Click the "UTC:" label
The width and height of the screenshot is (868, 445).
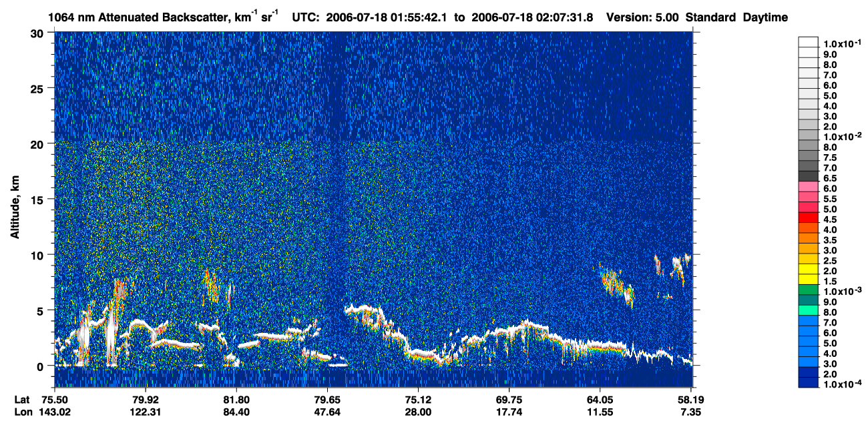(x=306, y=17)
